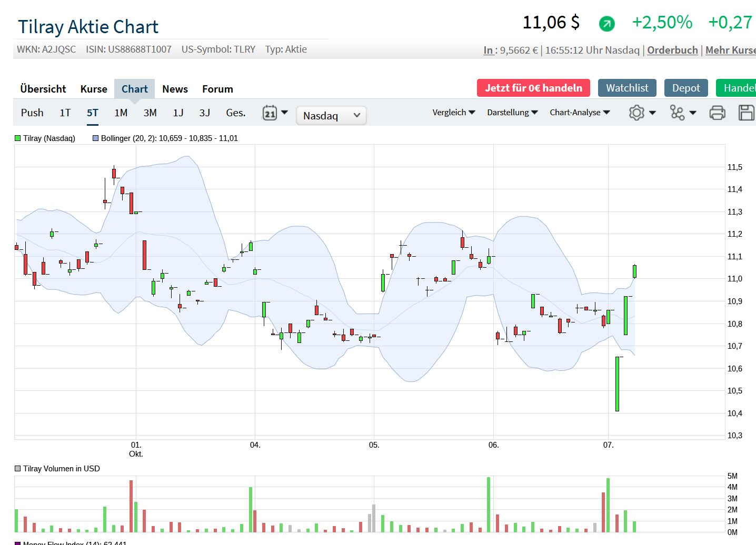Open the Chart-Analyse dropdown
The image size is (756, 545).
[x=579, y=113]
